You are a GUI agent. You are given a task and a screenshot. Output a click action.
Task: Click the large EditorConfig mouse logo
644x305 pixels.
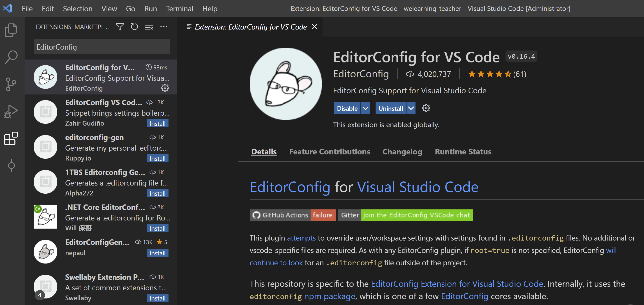286,84
